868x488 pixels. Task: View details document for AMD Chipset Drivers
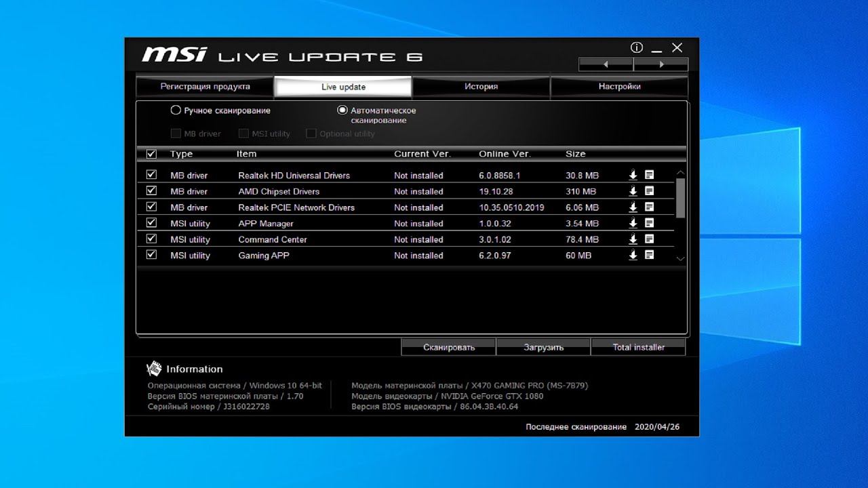click(649, 191)
